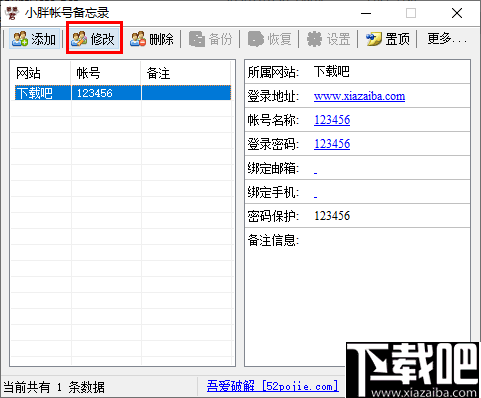The image size is (481, 398).
Task: Click the 123456 account cell in list
Action: pos(95,93)
